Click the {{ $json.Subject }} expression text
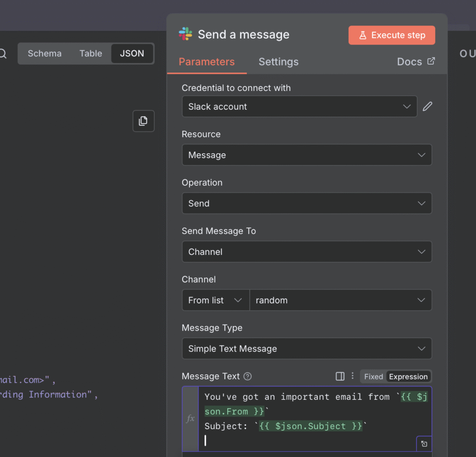The image size is (476, 457). tap(311, 426)
